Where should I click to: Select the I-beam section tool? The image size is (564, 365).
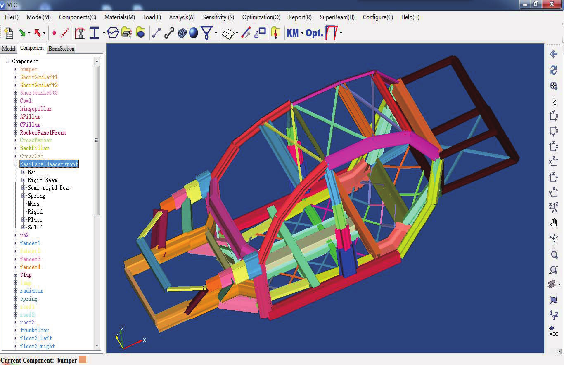(94, 33)
